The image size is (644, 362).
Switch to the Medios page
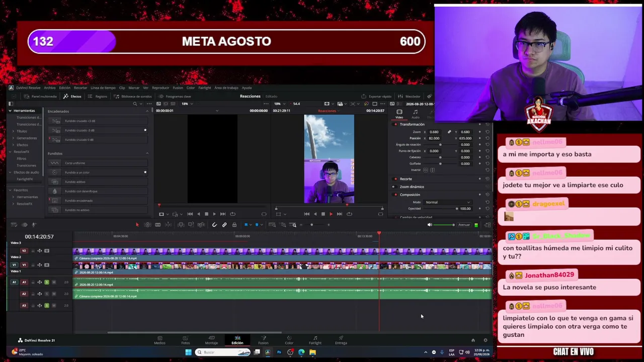[x=159, y=340]
